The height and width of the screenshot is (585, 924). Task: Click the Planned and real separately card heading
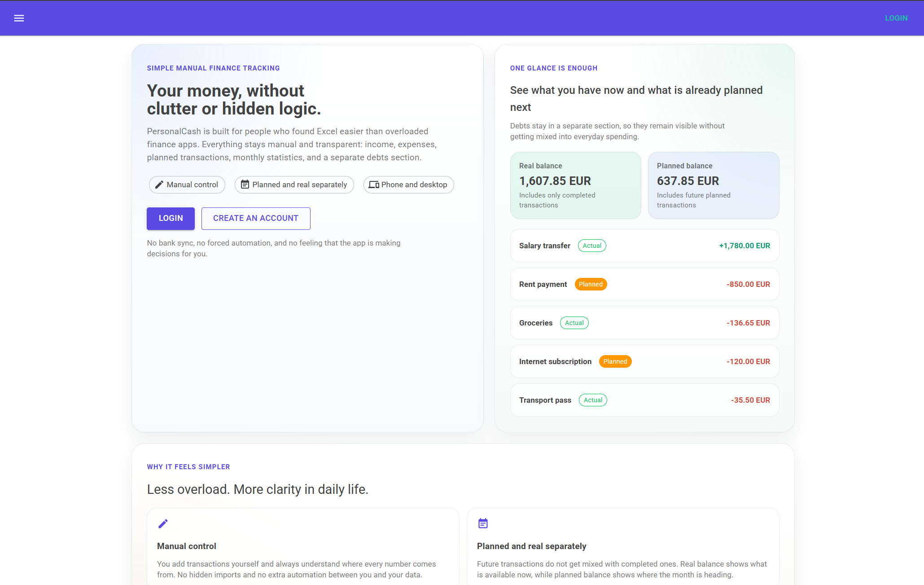[x=531, y=546]
